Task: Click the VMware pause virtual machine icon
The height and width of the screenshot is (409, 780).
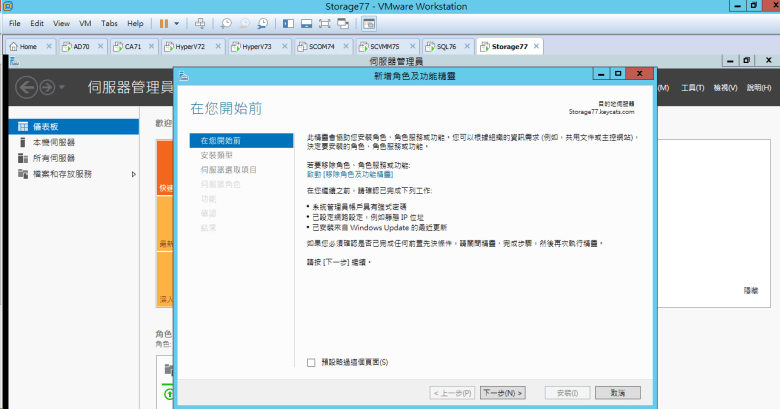Action: click(164, 22)
